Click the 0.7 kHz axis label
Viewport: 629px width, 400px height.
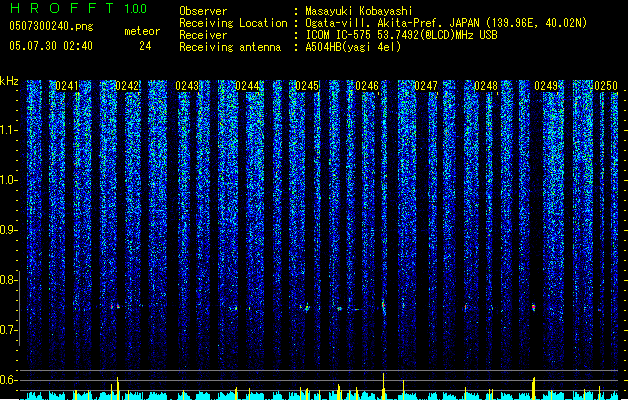[8, 330]
